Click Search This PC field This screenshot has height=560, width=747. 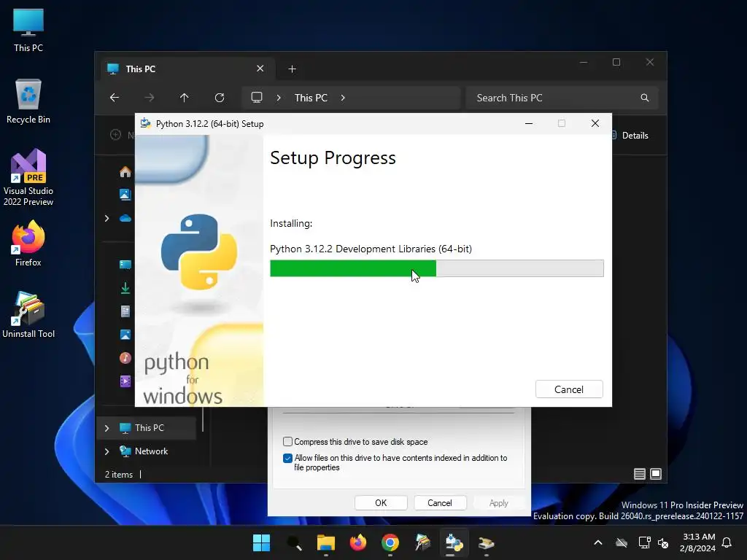point(562,98)
